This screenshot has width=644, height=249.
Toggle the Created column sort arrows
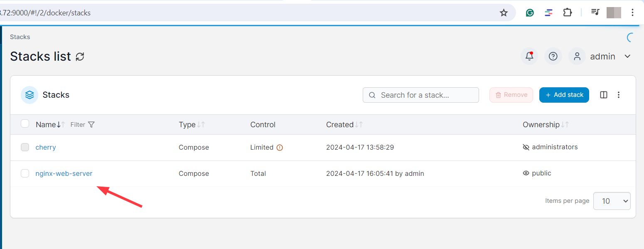359,124
